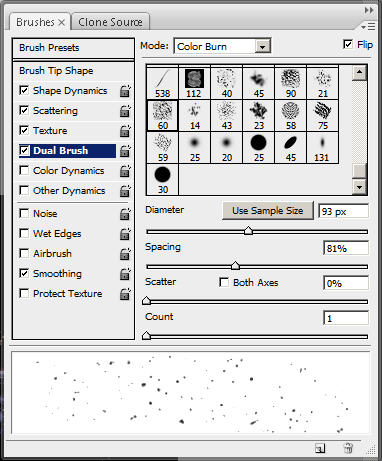Image resolution: width=382 pixels, height=461 pixels.
Task: Lock the Color Dynamics settings
Action: tap(125, 171)
